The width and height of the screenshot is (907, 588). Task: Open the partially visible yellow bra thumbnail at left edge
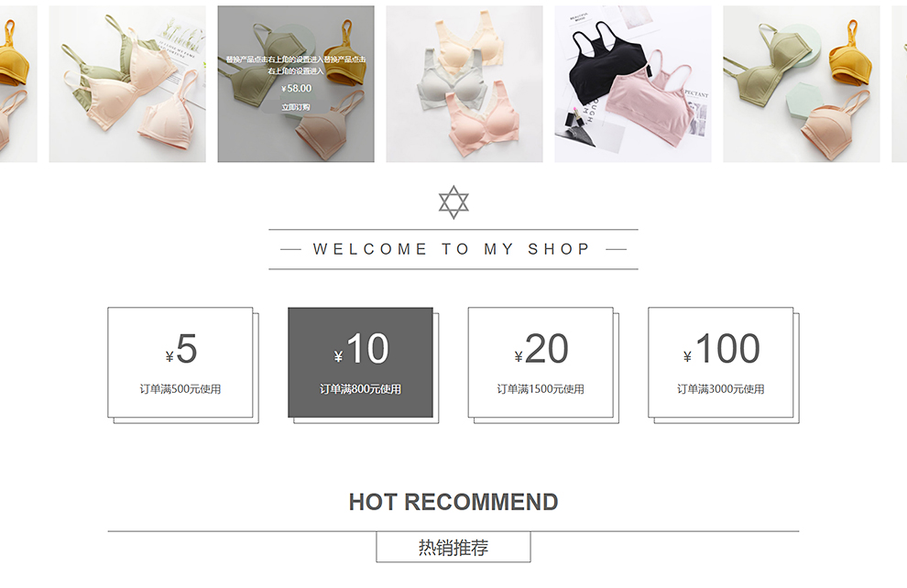pos(18,84)
